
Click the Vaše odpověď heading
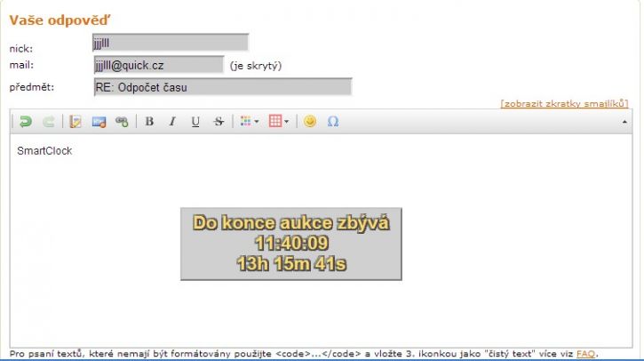point(60,20)
